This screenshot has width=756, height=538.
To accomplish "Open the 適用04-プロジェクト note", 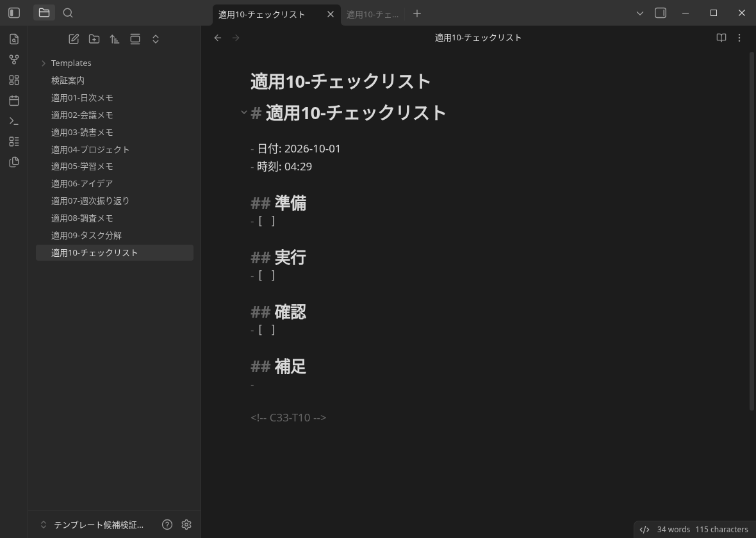I will point(115,149).
